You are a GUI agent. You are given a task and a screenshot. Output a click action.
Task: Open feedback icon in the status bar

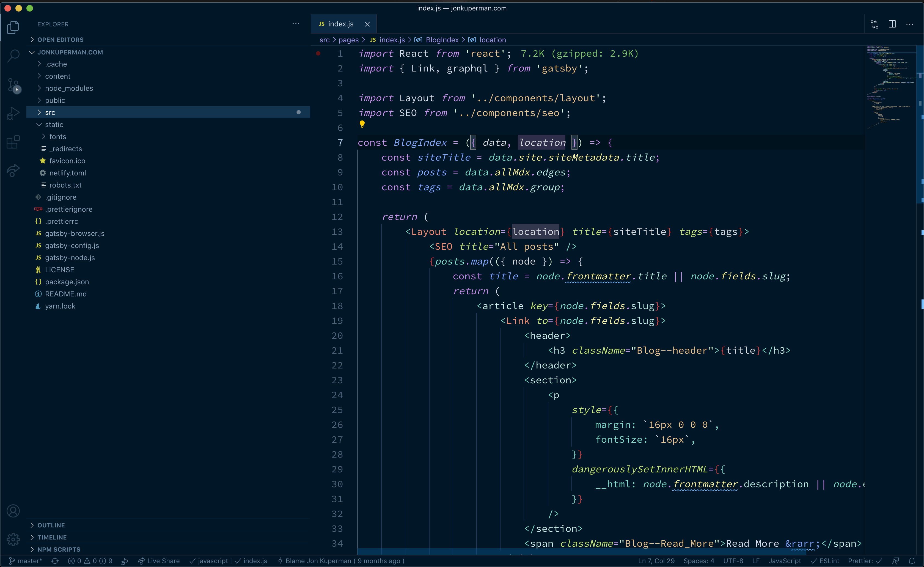click(895, 561)
